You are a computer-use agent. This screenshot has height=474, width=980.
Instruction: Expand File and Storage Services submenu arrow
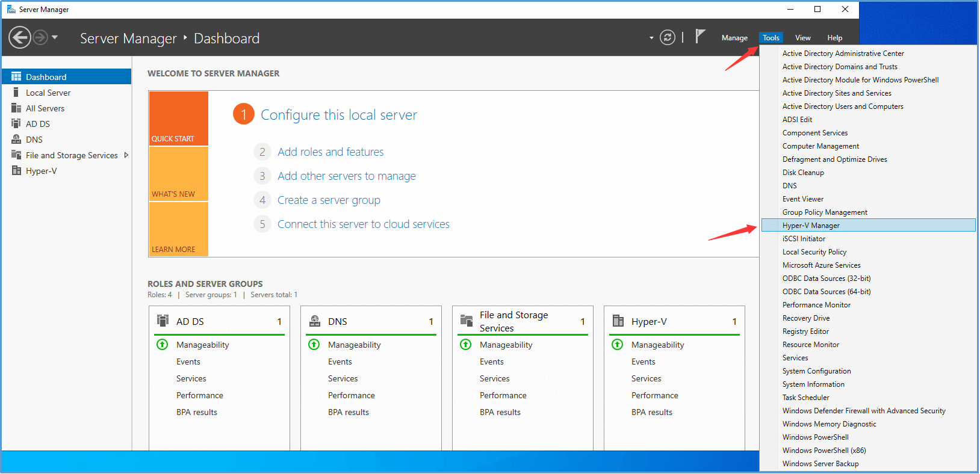[x=126, y=155]
